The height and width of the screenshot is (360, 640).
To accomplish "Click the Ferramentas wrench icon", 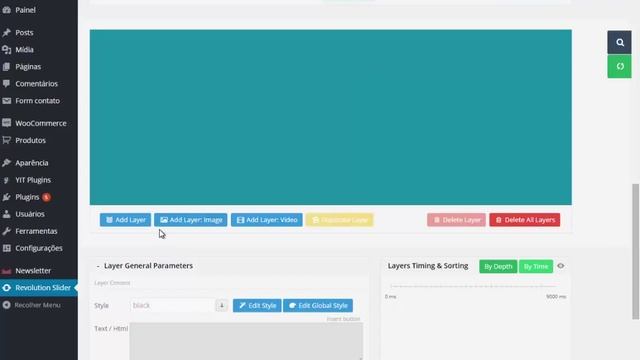I will 7,231.
